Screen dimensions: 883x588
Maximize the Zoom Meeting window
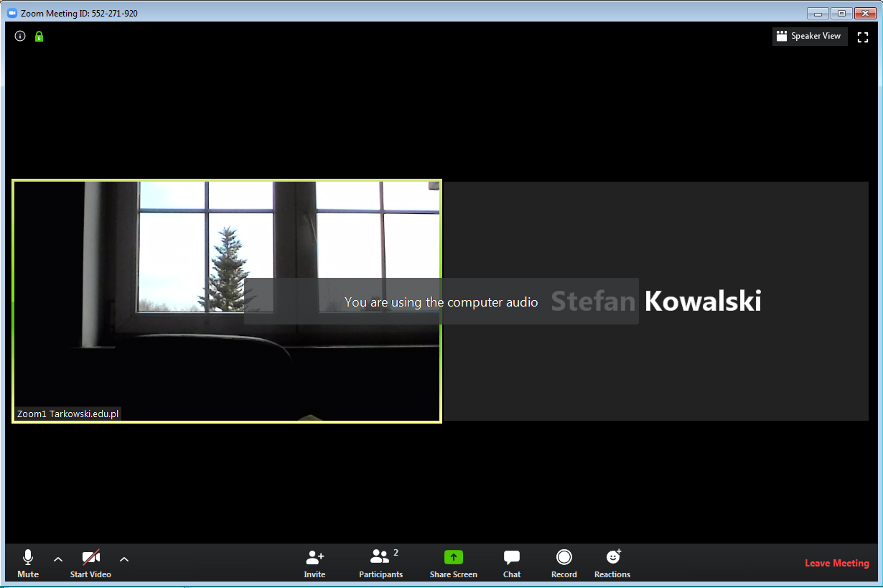pyautogui.click(x=841, y=13)
